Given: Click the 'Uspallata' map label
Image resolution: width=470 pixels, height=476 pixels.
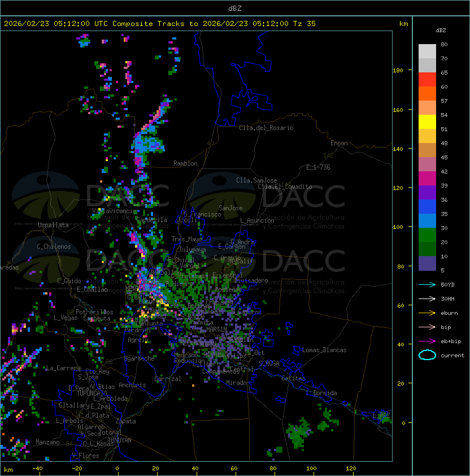Looking at the screenshot, I should point(53,225).
